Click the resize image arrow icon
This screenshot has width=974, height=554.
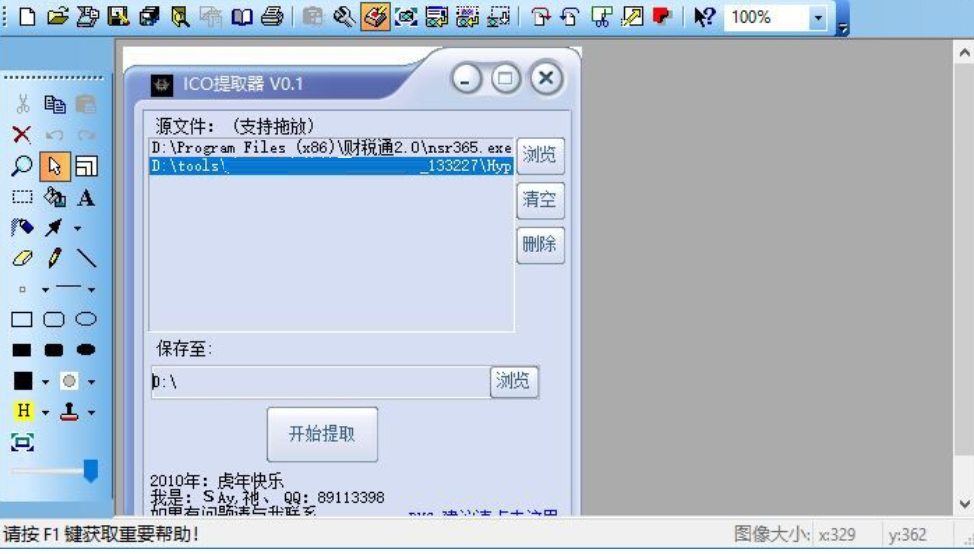pos(632,17)
